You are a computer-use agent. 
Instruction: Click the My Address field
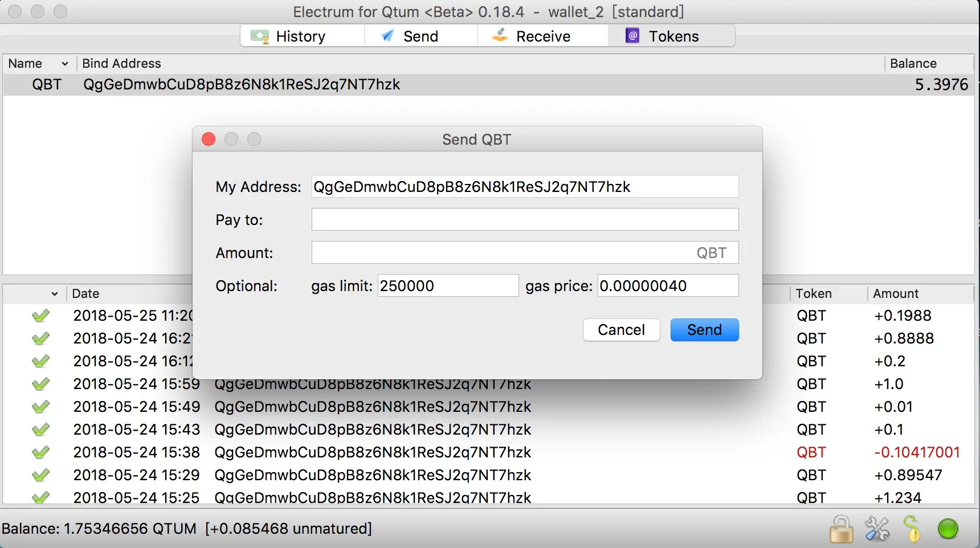525,186
